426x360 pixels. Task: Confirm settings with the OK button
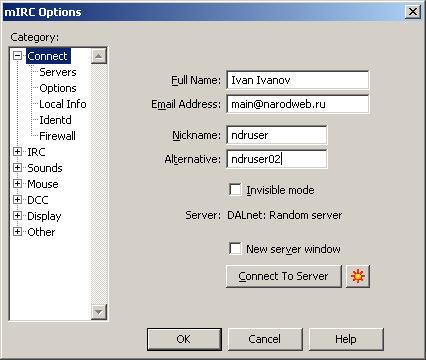click(184, 339)
